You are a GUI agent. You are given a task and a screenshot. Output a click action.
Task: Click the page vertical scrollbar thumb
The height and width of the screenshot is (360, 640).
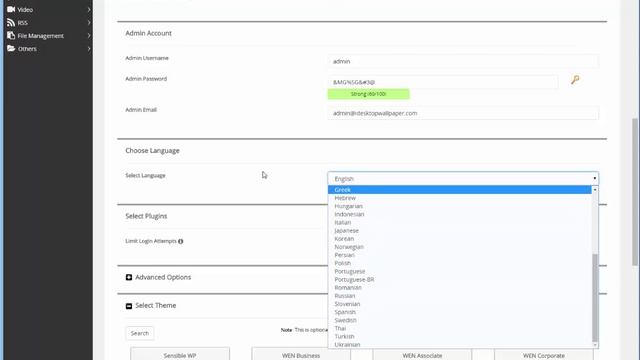click(635, 192)
